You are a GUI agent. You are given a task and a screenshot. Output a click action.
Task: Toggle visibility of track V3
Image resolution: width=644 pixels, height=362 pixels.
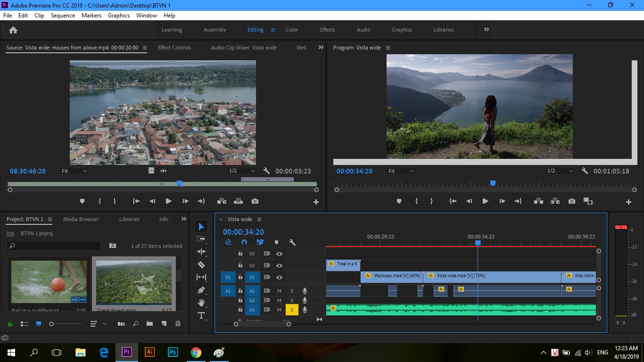click(279, 254)
